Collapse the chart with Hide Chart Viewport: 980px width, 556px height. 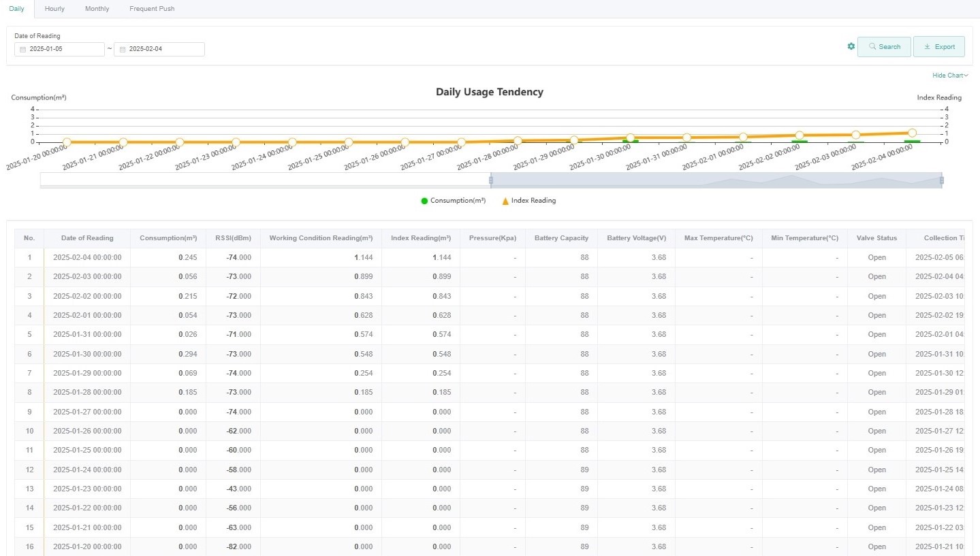[950, 76]
